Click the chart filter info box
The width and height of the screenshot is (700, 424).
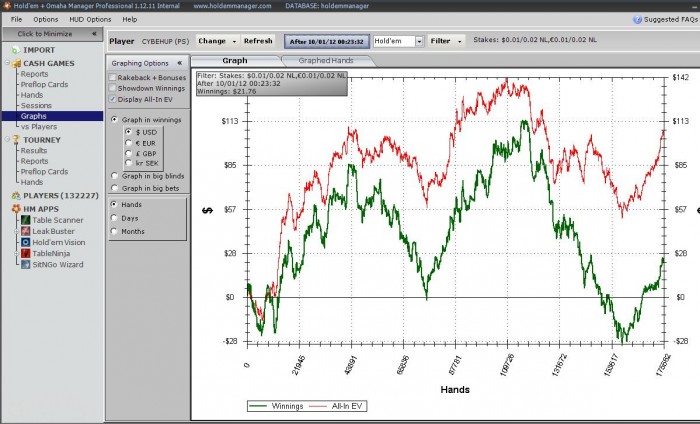pos(271,83)
